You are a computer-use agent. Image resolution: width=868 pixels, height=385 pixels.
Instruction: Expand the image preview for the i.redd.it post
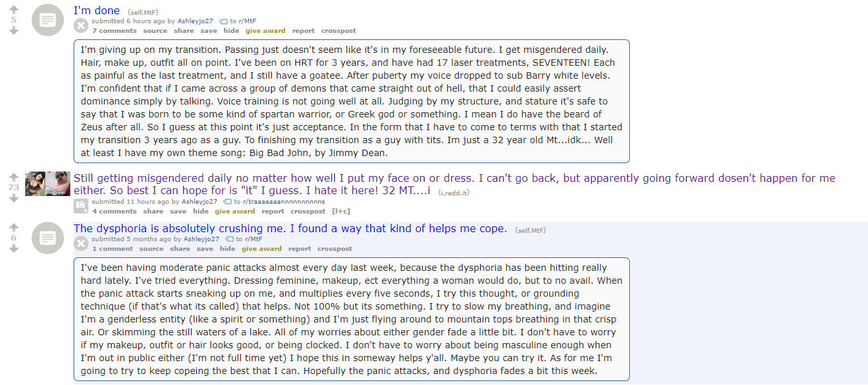tap(81, 206)
